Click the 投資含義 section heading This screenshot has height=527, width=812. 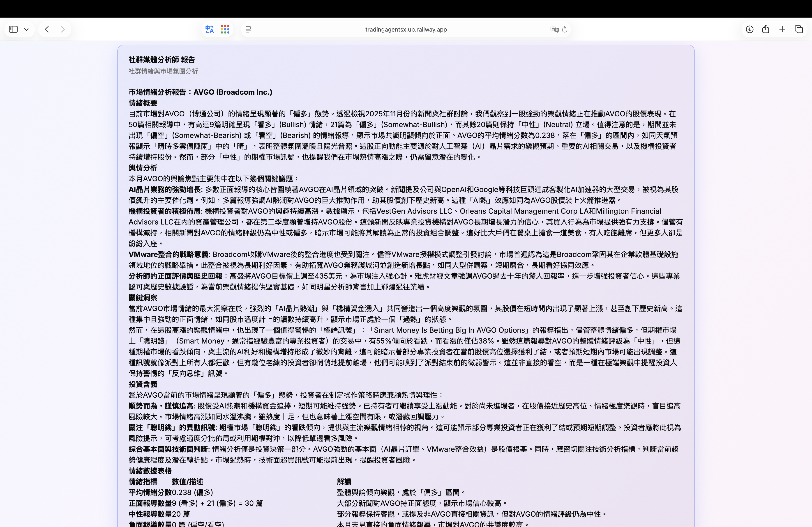(x=143, y=384)
